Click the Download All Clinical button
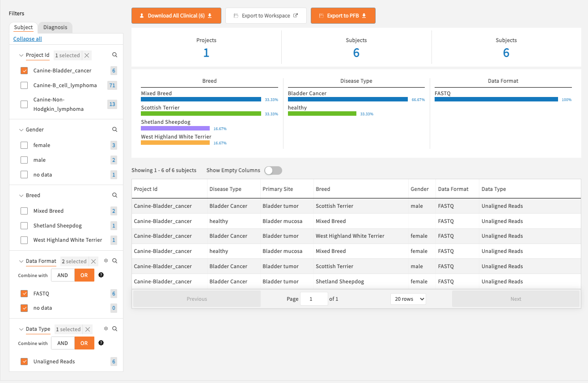This screenshot has width=588, height=383. (x=176, y=15)
